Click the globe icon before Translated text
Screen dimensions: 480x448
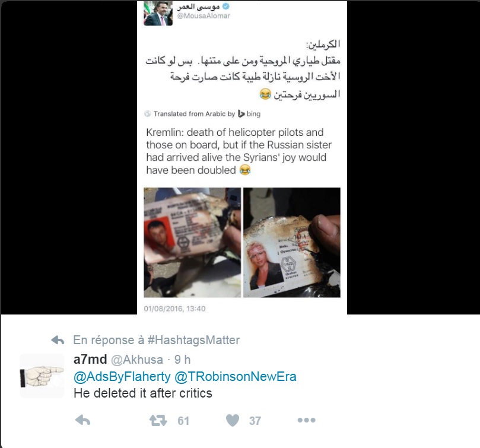coord(148,114)
